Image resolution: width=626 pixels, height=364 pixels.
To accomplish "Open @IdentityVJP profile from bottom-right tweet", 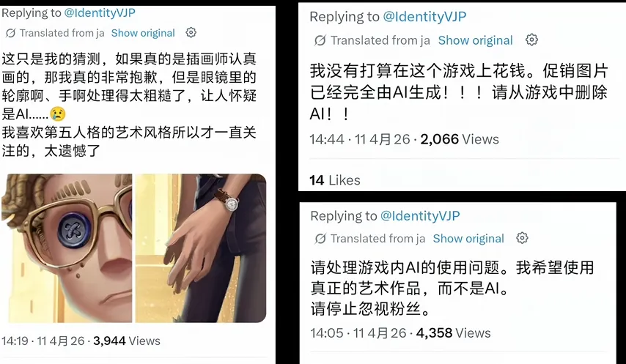I will (x=420, y=216).
